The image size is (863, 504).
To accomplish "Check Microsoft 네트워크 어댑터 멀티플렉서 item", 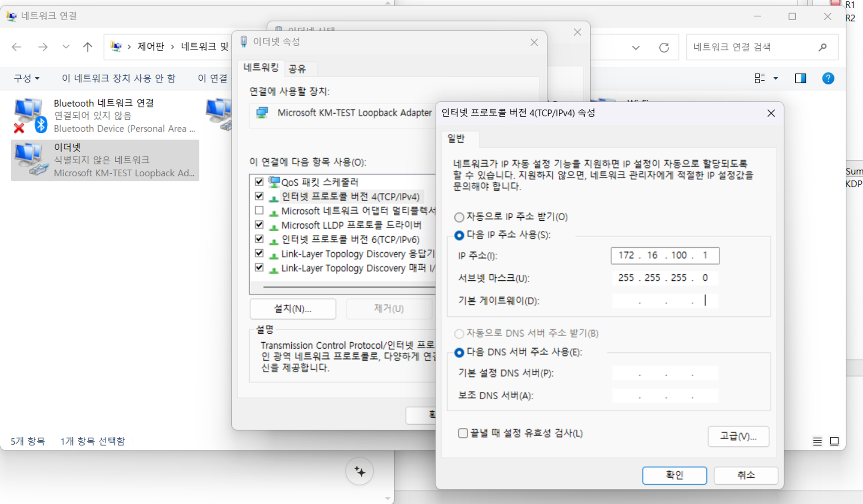I will coord(259,210).
